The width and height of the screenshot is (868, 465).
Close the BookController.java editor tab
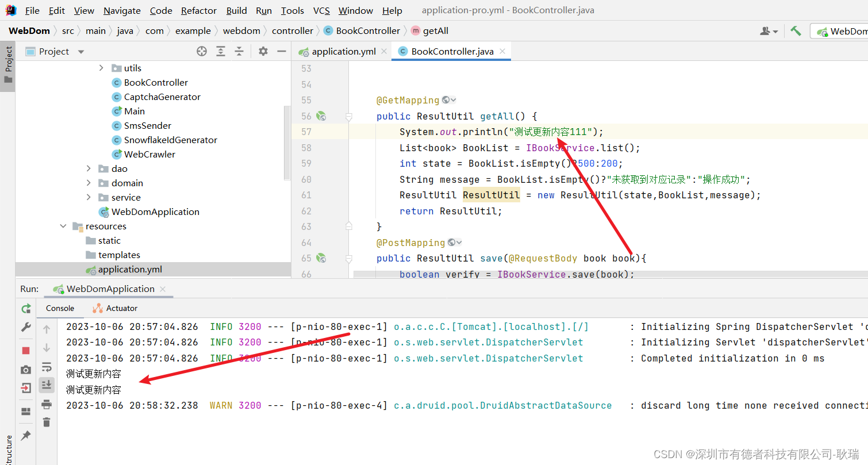click(x=502, y=51)
